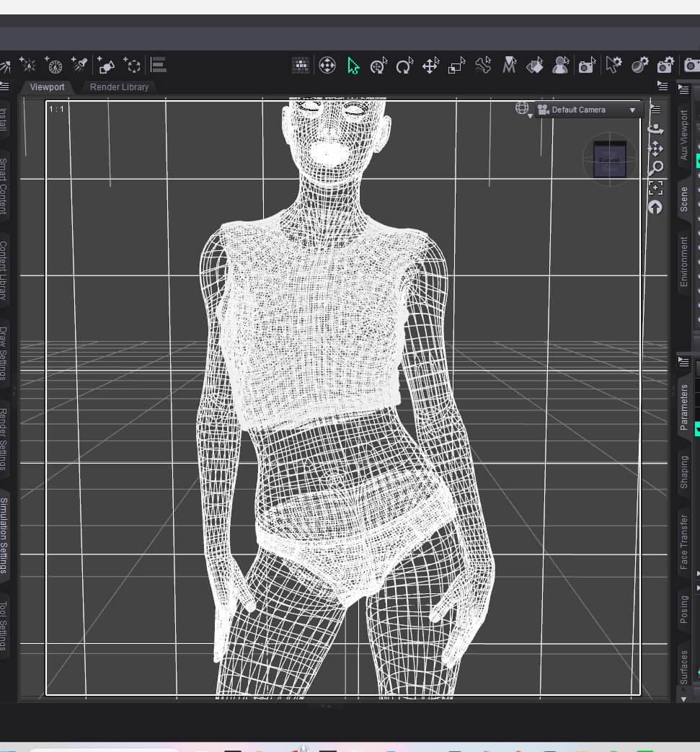
Task: Click the create camera-shaped item icon
Action: tap(106, 65)
